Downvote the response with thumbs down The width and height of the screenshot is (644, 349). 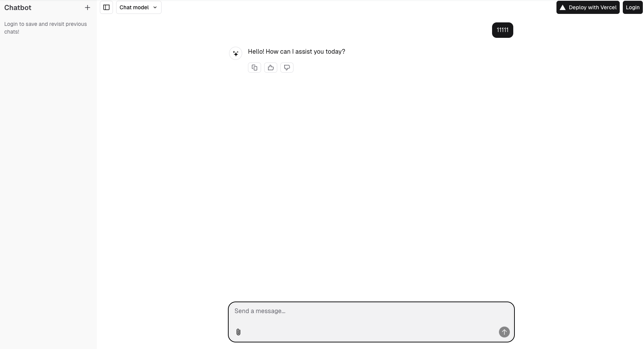point(287,68)
